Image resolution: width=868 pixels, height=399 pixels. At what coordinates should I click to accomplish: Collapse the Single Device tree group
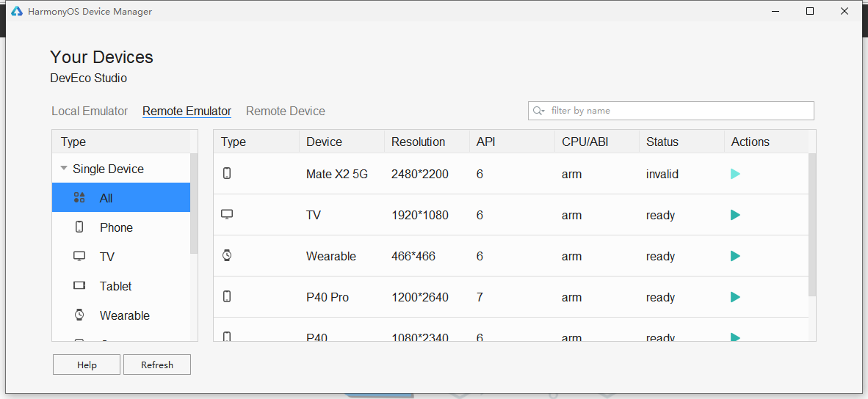tap(64, 168)
